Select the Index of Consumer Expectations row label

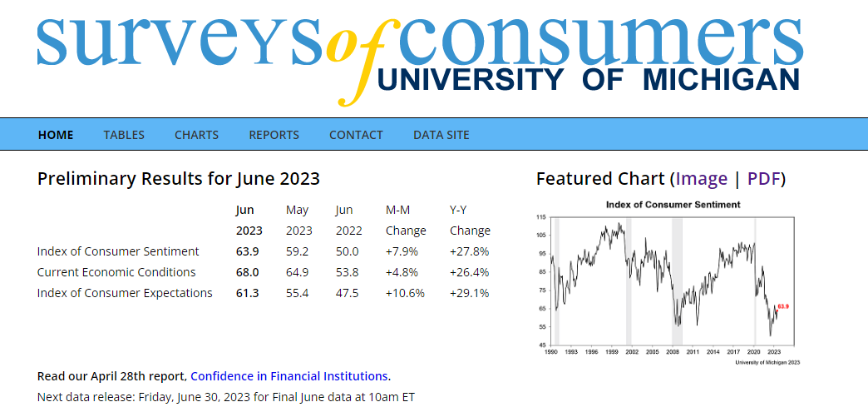point(125,293)
